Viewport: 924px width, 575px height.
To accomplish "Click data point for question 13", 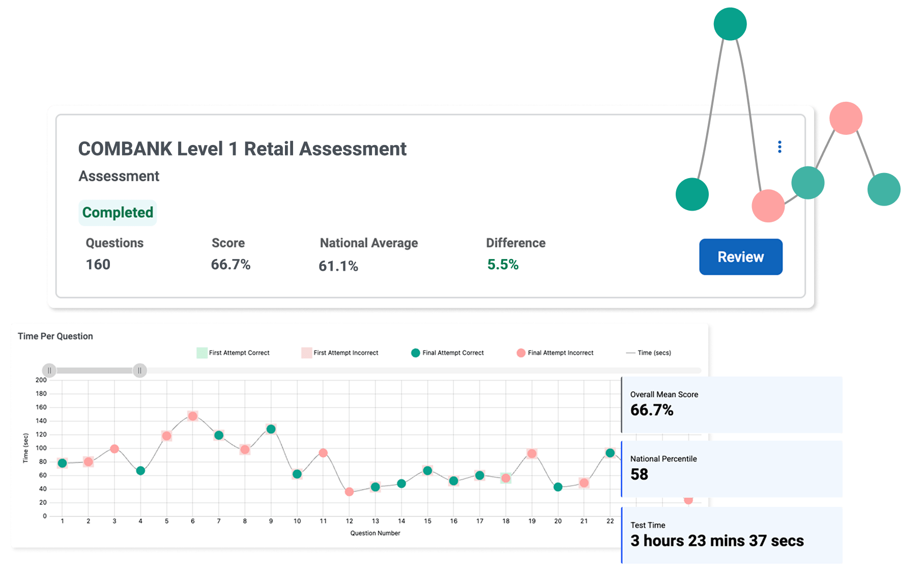I will (x=376, y=487).
